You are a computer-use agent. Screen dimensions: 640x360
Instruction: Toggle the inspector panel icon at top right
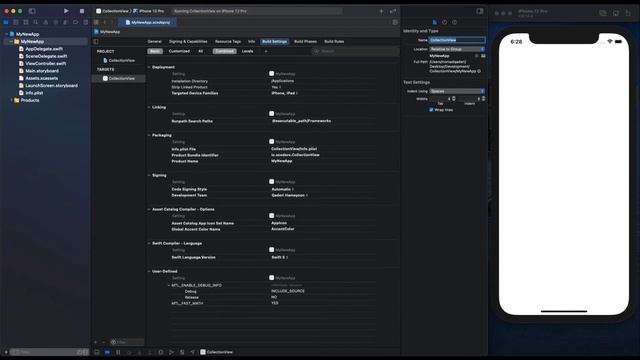[480, 11]
